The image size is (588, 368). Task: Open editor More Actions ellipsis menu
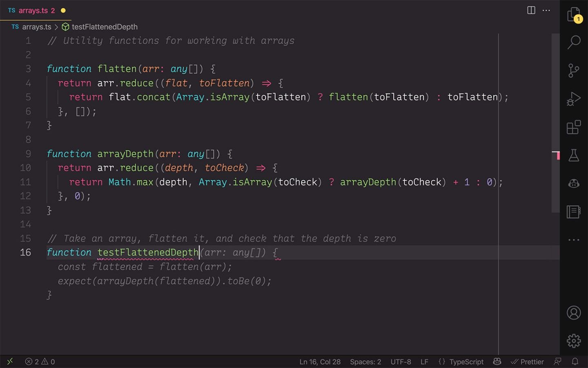[546, 10]
